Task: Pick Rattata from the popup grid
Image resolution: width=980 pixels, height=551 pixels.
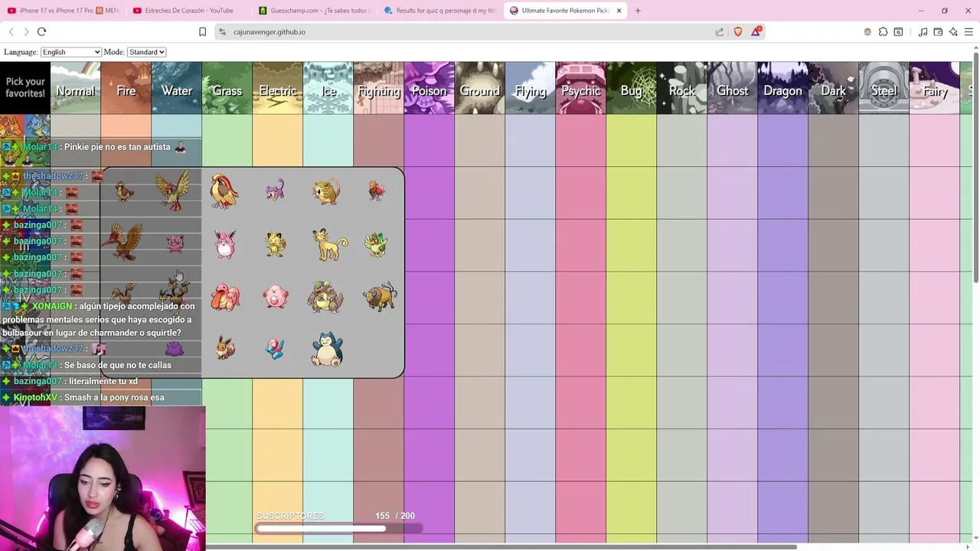Action: [x=275, y=189]
